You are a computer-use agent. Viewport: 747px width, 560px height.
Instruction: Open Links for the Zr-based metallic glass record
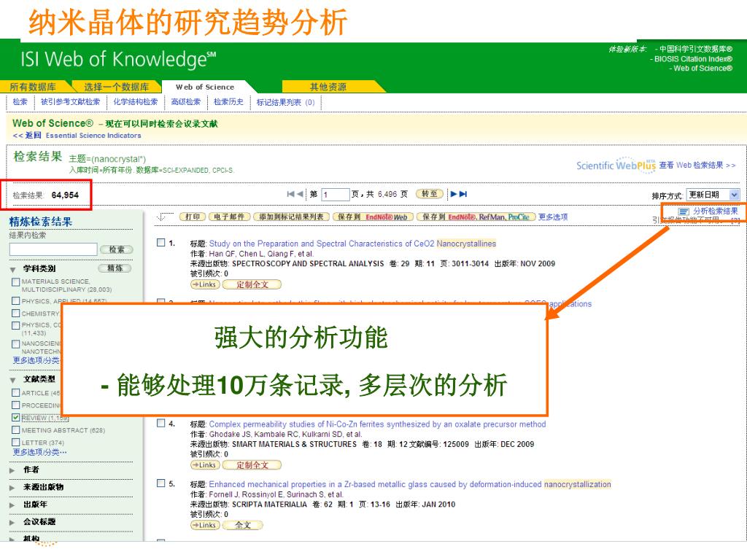[x=205, y=525]
